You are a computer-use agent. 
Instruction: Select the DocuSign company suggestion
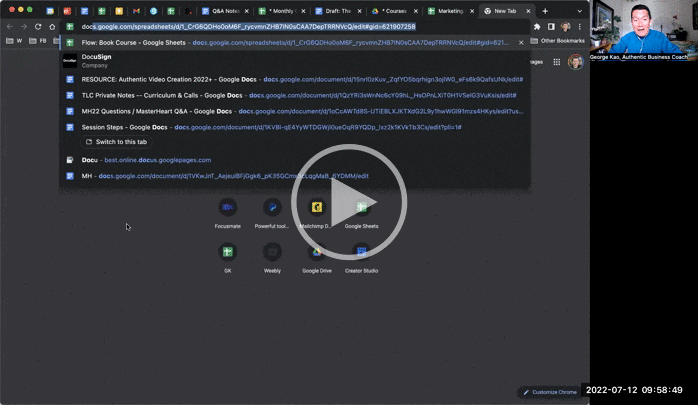point(294,61)
